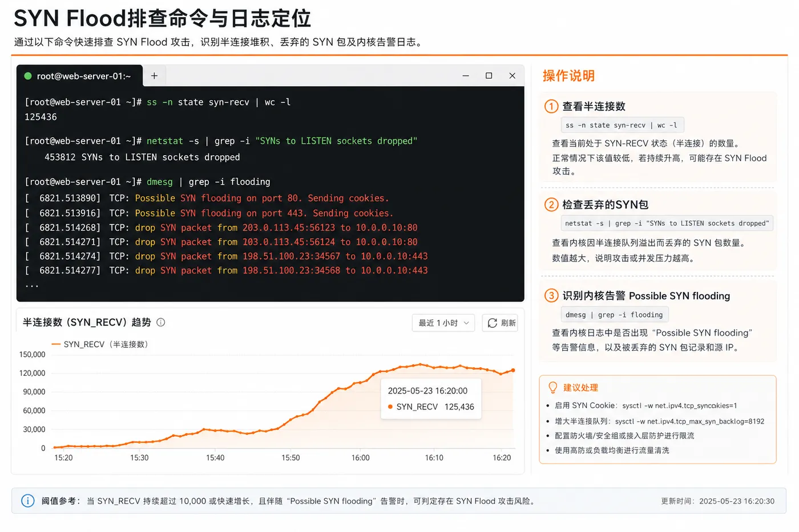Click the drop log from 198.51.100.23:34567

[226, 257]
